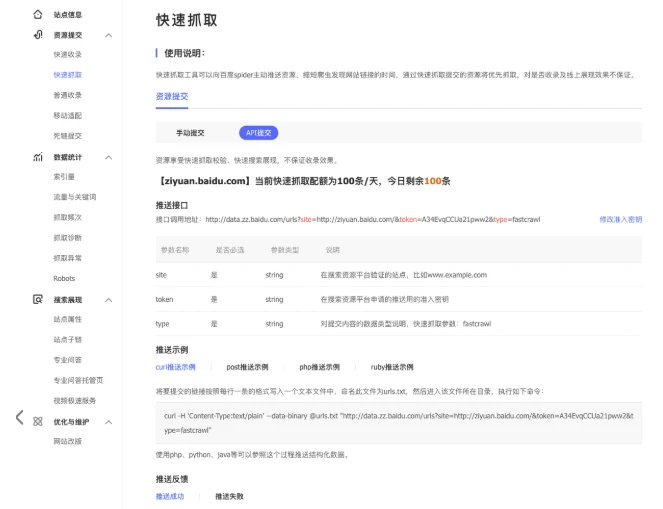Click the sidebar collapse arrow at left
The width and height of the screenshot is (663, 509).
click(x=19, y=417)
